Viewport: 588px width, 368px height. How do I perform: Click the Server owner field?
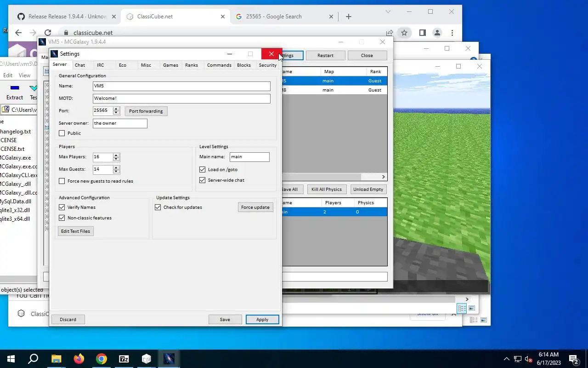120,123
